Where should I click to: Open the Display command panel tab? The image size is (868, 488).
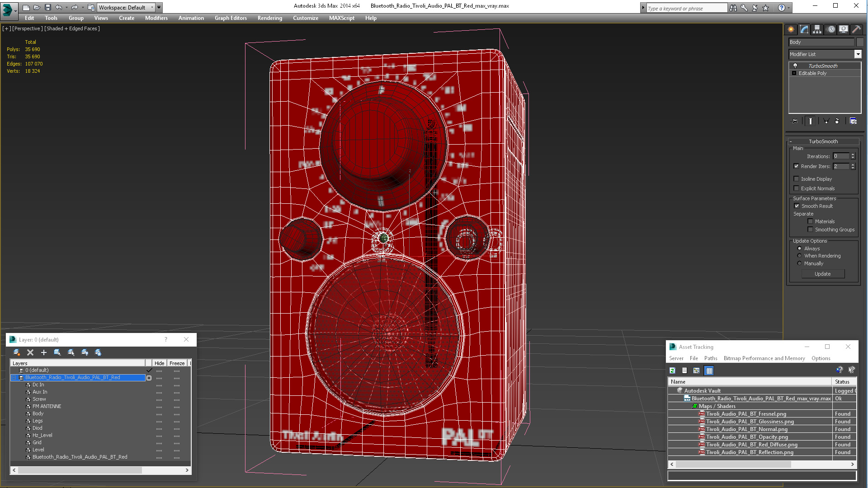click(844, 29)
